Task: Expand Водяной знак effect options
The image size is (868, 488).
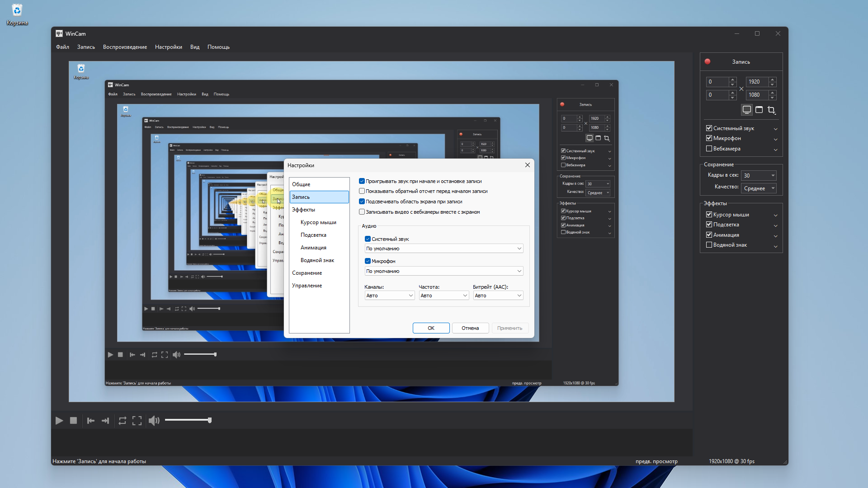Action: 776,246
